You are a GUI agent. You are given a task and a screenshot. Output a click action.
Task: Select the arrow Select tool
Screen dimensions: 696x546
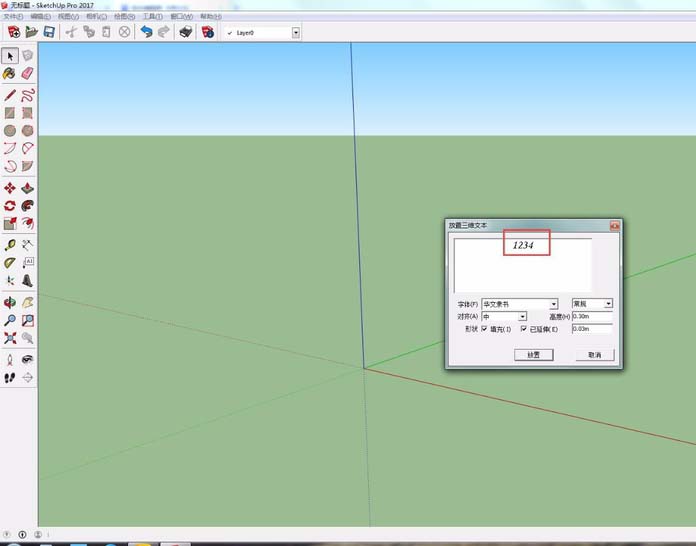[x=10, y=56]
